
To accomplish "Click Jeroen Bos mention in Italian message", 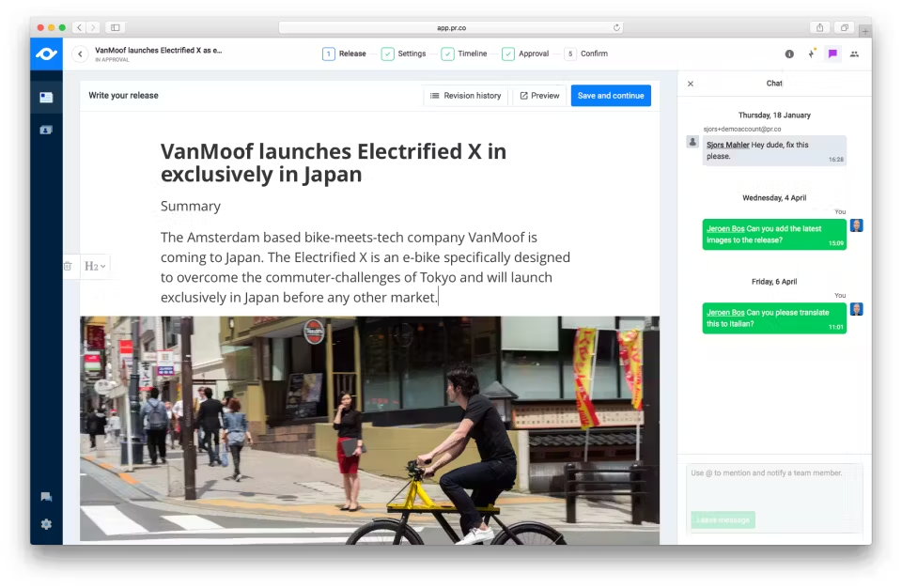I will click(725, 313).
